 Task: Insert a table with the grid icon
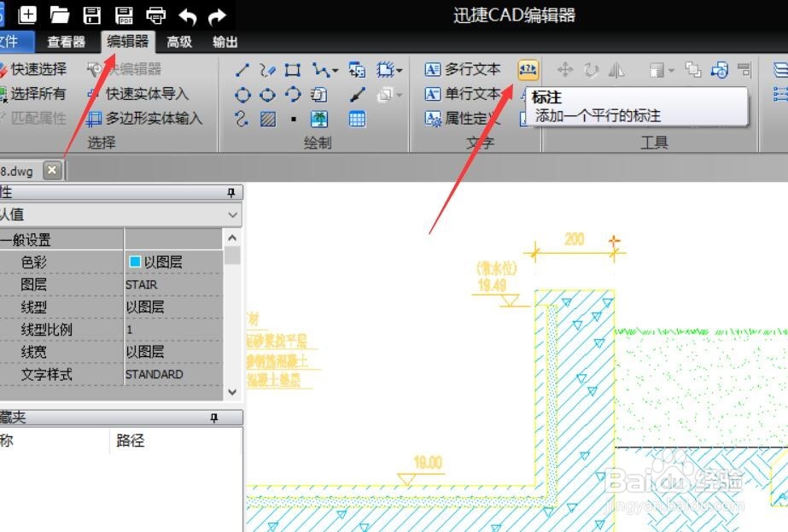click(357, 120)
